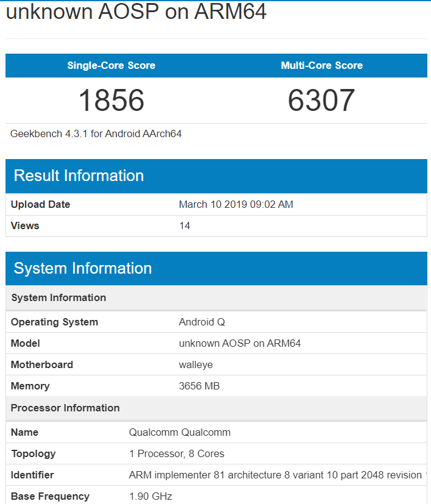Click the Upload Date label
The height and width of the screenshot is (504, 431).
pyautogui.click(x=40, y=204)
